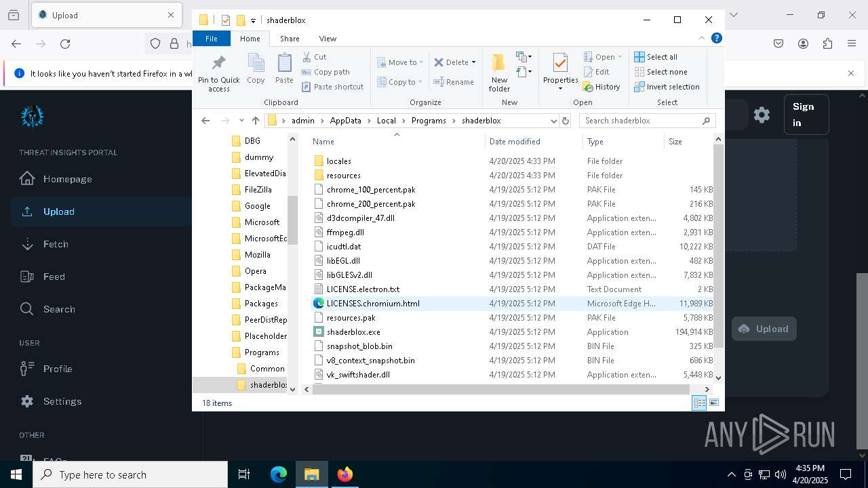Viewport: 868px width, 488px height.
Task: Select shaderblox.exe file
Action: (x=353, y=332)
